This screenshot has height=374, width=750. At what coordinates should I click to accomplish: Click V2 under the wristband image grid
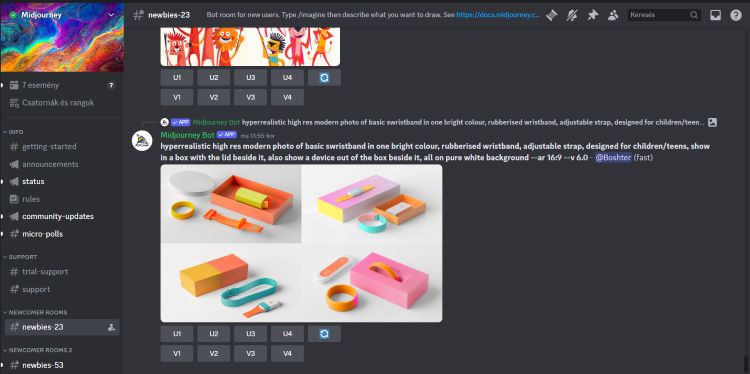213,353
